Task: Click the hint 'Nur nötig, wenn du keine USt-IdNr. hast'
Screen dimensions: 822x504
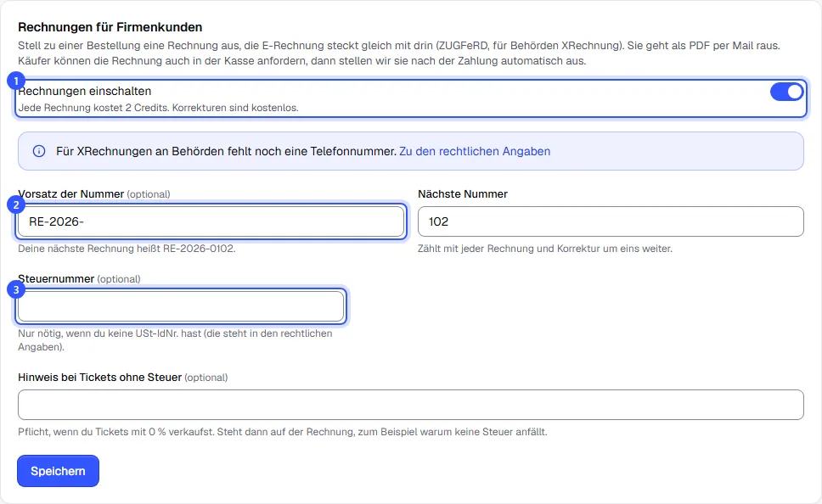Action: (x=110, y=333)
